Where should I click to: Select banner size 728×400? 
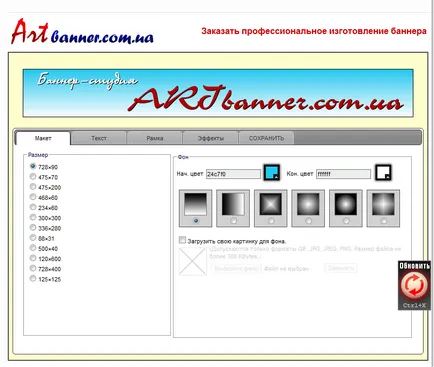pyautogui.click(x=33, y=268)
